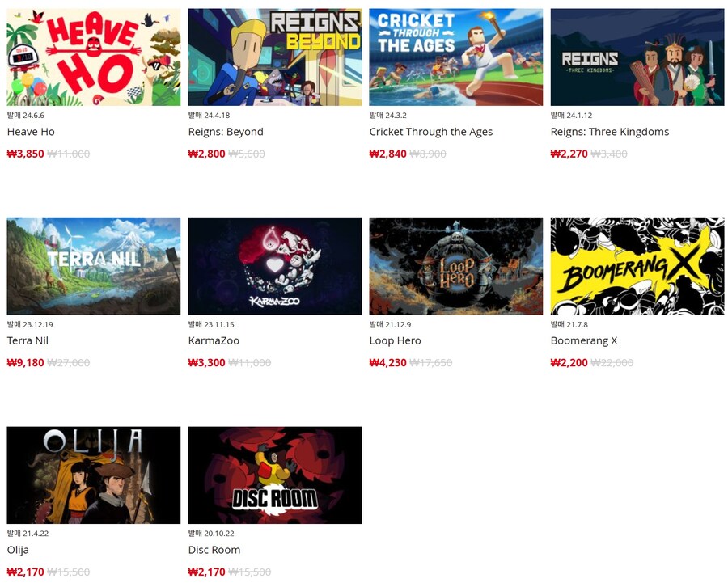
Task: Open the Reigns: Beyond title link
Action: (226, 132)
